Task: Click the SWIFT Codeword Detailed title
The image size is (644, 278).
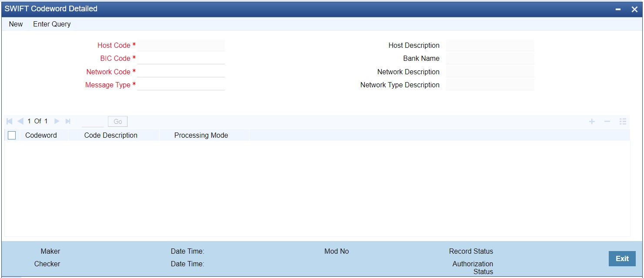Action: [51, 9]
